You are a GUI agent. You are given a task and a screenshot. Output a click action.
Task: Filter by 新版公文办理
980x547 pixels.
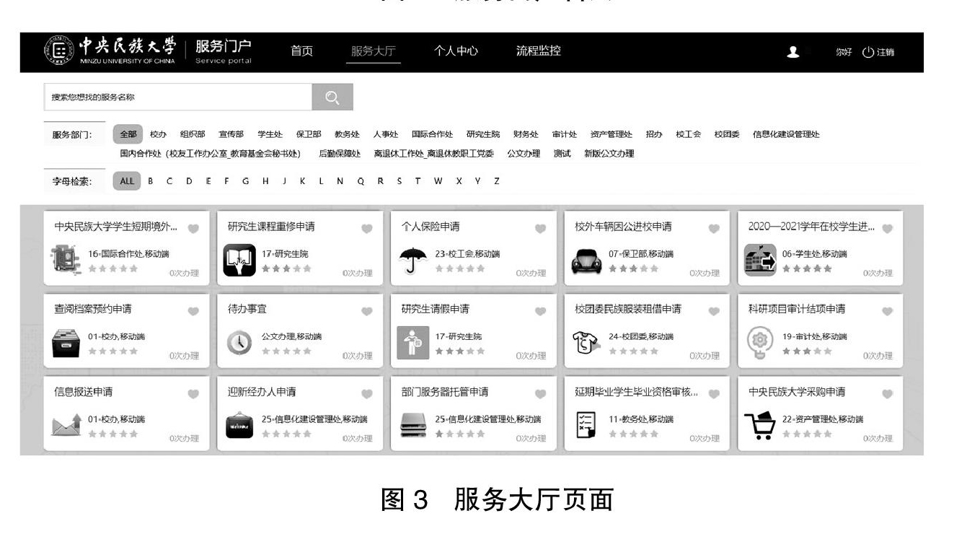pyautogui.click(x=609, y=153)
